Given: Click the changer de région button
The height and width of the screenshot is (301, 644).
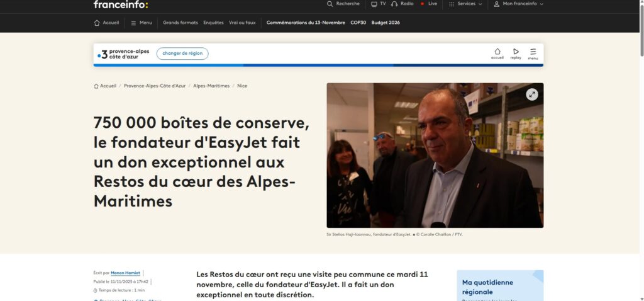Looking at the screenshot, I should coord(182,54).
